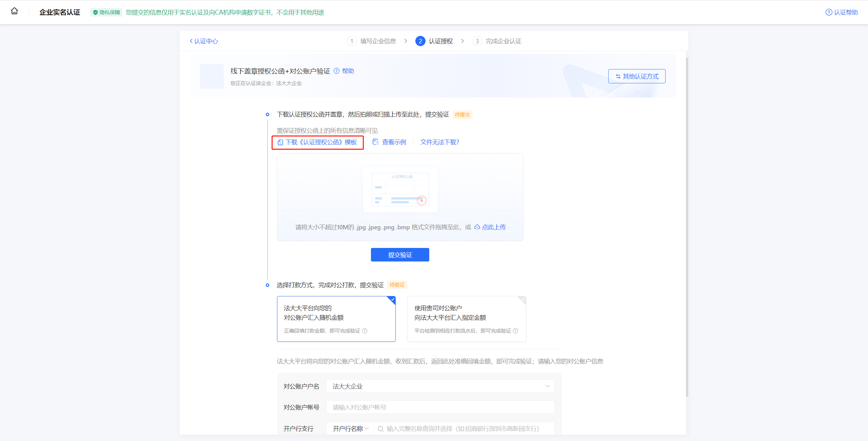Open 认证帮助 help icon at top right
Viewport: 868px width, 441px height.
coord(829,13)
